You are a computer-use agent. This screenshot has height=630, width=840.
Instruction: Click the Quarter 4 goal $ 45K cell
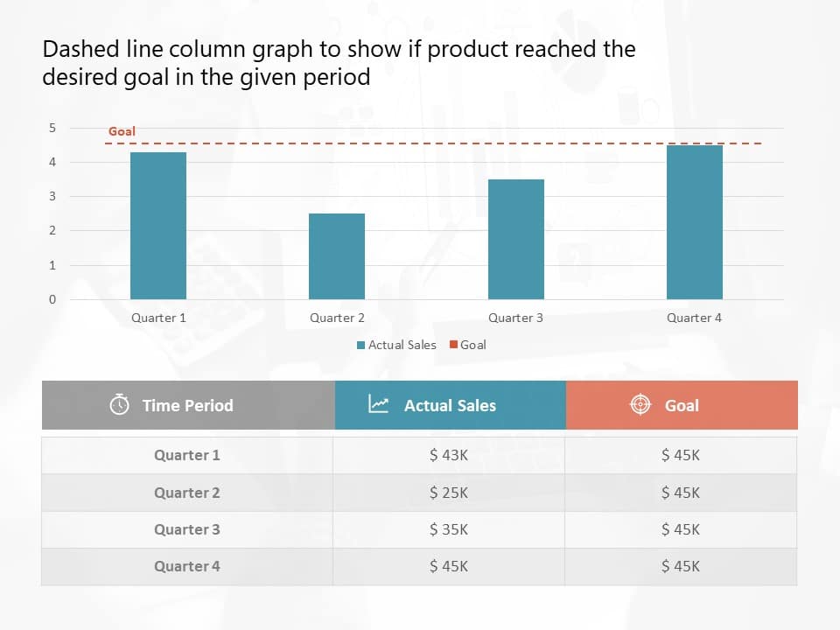pyautogui.click(x=681, y=566)
